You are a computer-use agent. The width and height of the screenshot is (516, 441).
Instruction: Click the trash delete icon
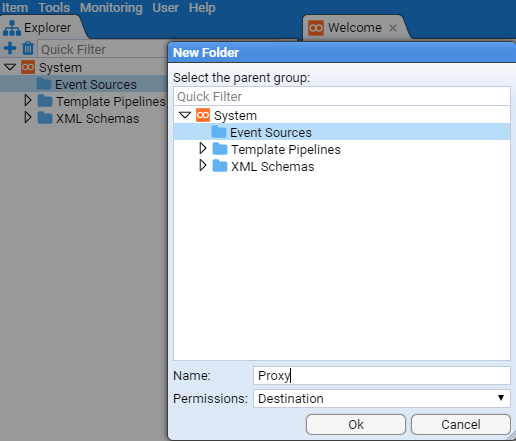28,48
